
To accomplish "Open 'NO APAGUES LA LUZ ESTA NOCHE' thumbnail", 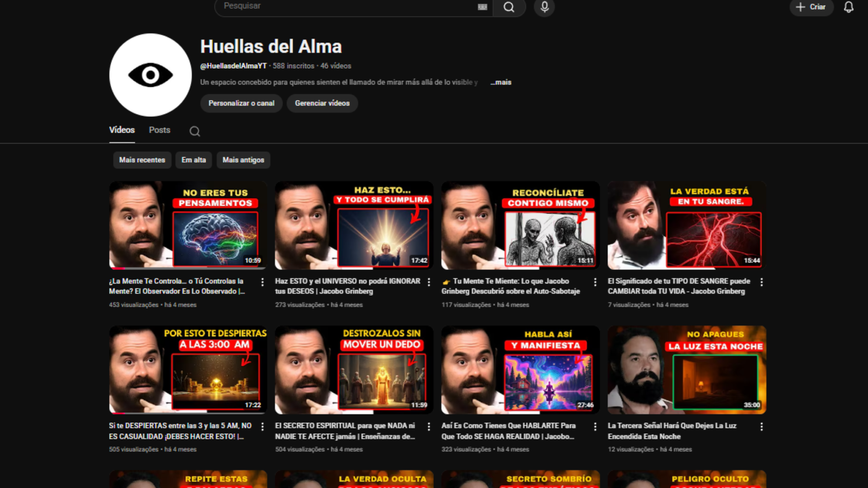I will pos(687,370).
